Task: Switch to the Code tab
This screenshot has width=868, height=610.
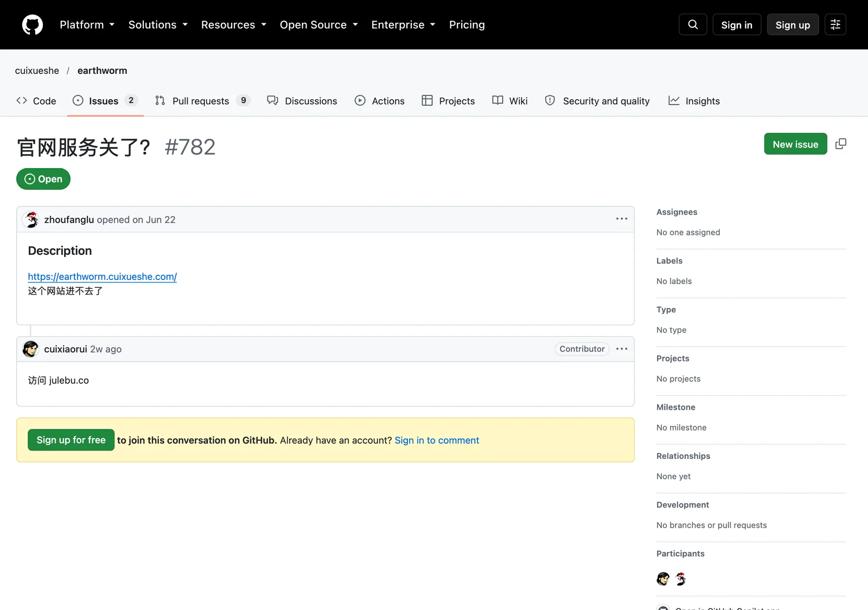Action: coord(36,101)
